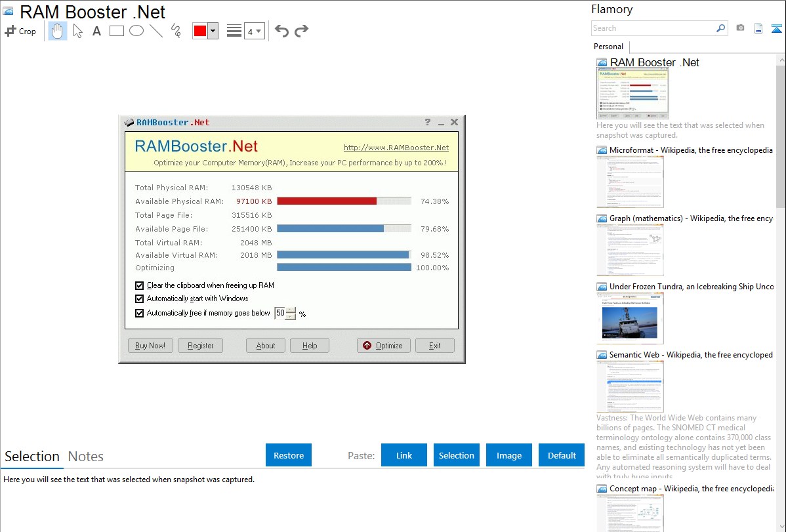Image resolution: width=786 pixels, height=532 pixels.
Task: Click the Available Page File progress bar
Action: [344, 229]
